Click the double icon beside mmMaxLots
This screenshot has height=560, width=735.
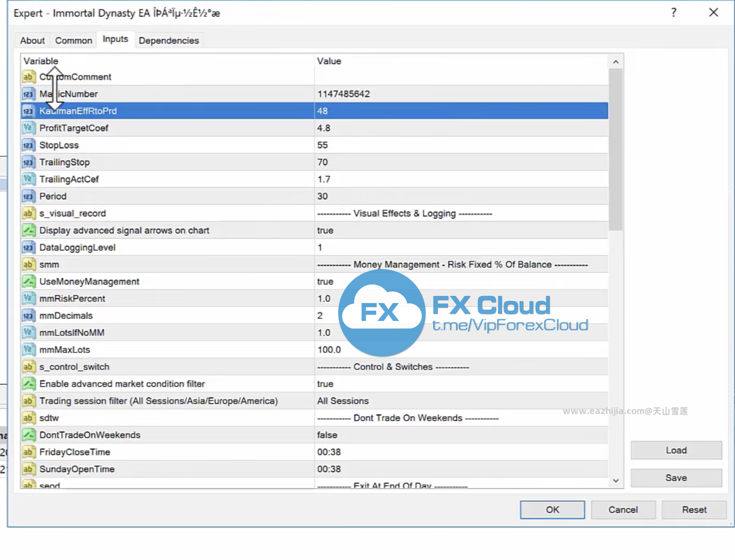28,350
